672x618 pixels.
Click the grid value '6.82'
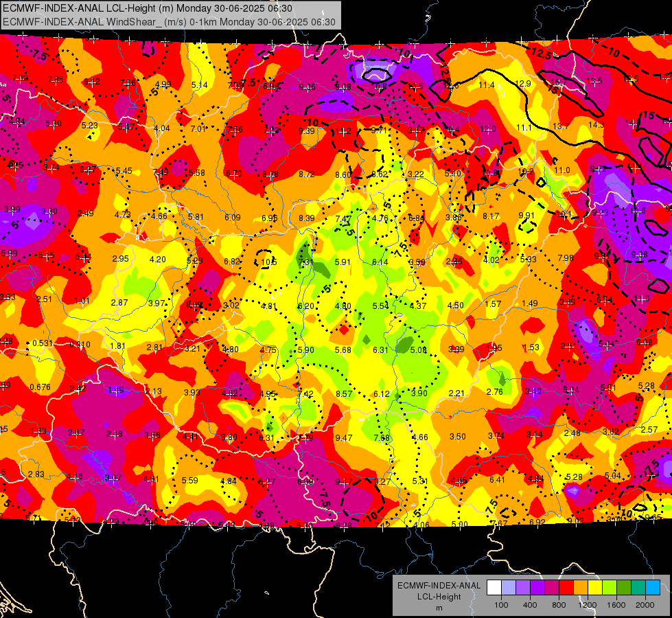tap(232, 261)
